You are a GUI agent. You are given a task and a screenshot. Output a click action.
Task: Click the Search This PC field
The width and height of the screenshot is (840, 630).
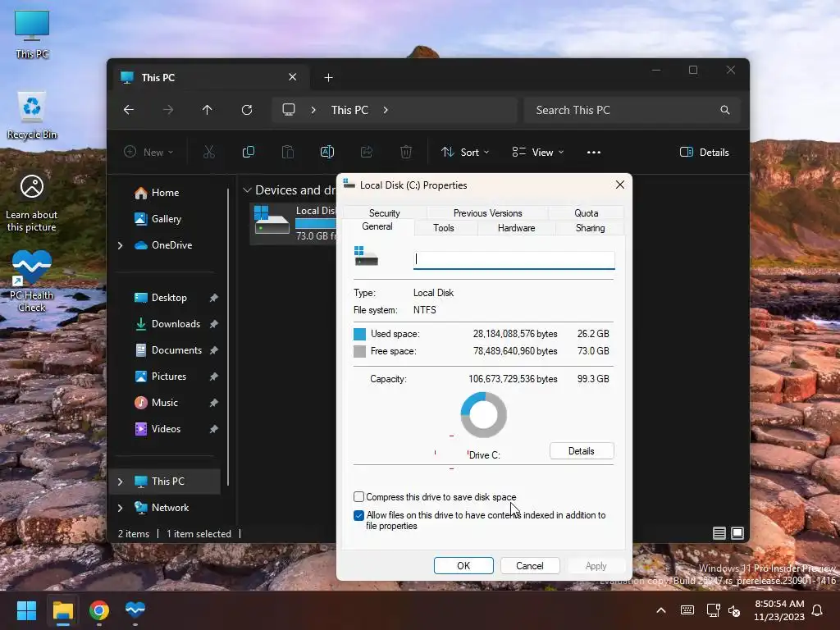pos(632,110)
